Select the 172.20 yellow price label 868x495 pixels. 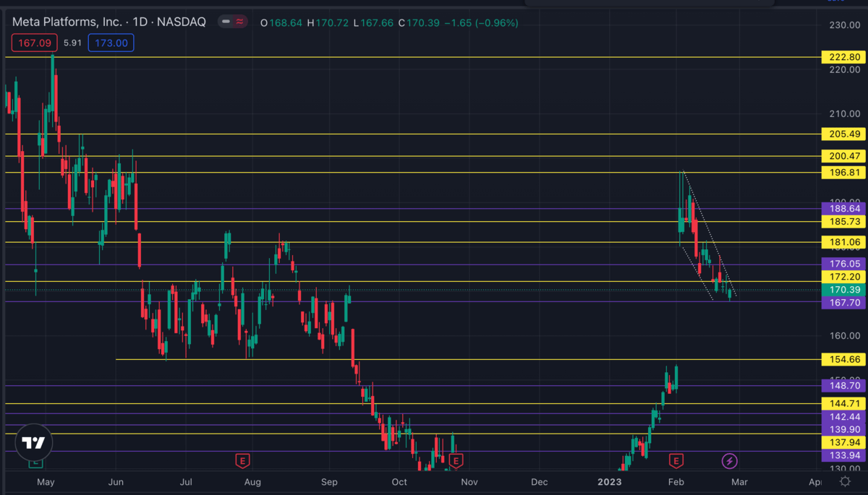pyautogui.click(x=843, y=277)
